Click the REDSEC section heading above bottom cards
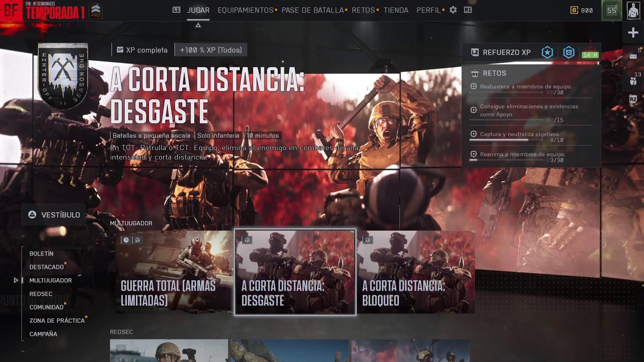 click(x=121, y=332)
